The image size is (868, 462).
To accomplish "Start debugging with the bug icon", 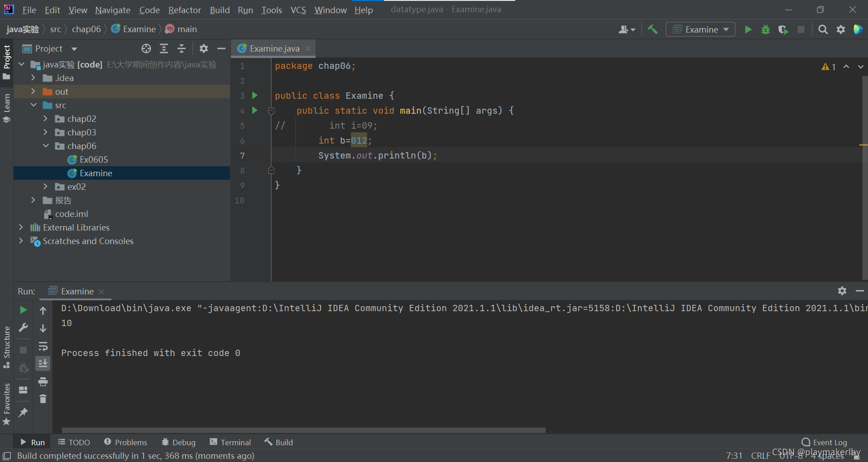I will pos(766,29).
